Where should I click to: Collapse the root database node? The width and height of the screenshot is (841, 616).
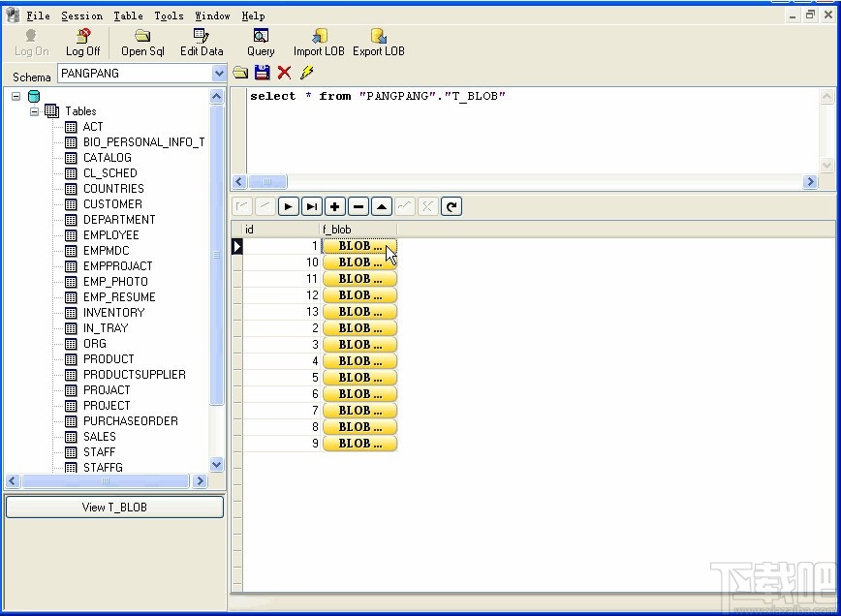pyautogui.click(x=15, y=95)
